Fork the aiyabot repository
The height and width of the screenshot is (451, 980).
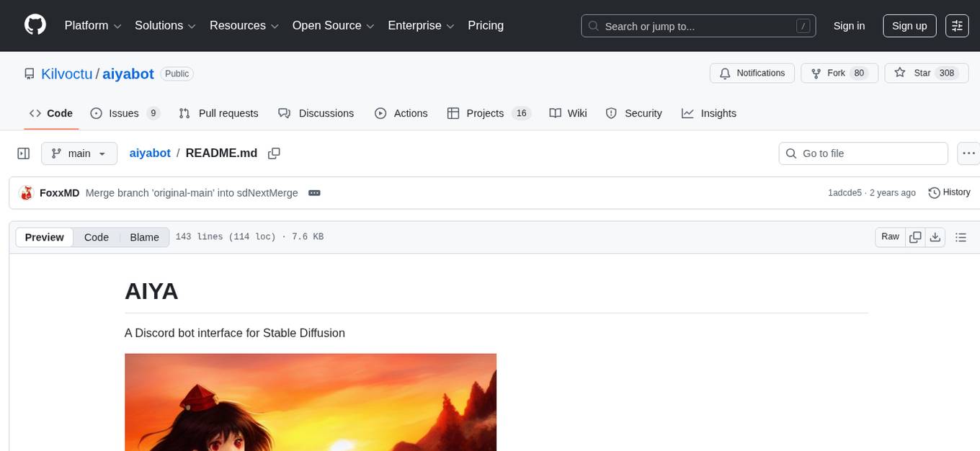coord(839,73)
